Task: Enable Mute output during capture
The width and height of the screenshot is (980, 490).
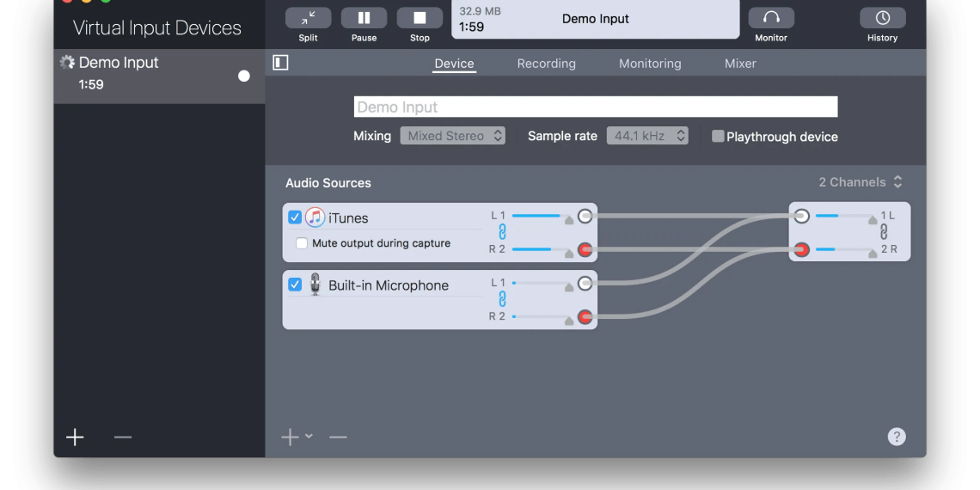Action: (302, 243)
